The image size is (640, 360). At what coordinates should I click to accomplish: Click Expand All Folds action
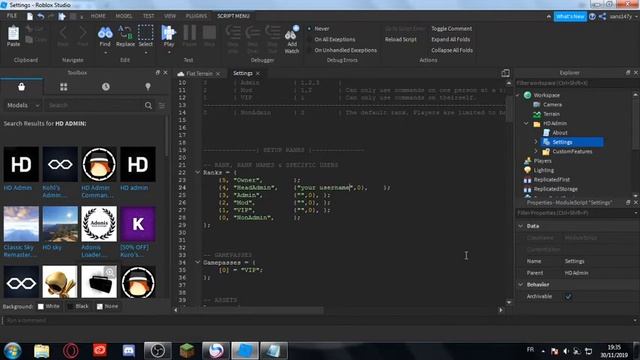(451, 40)
